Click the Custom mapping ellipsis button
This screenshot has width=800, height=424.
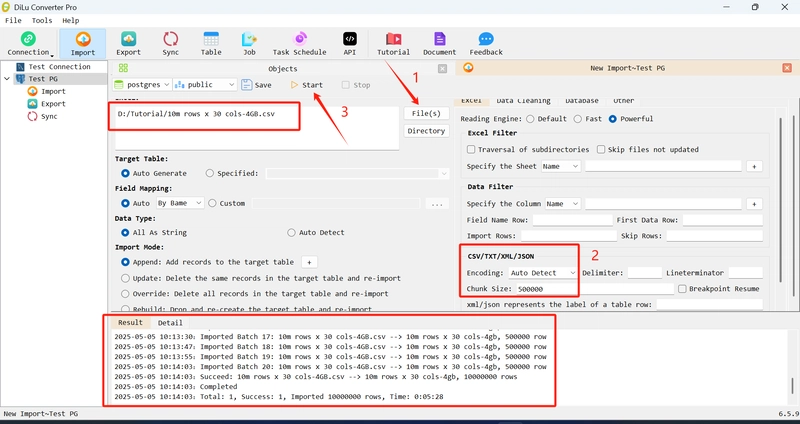(x=437, y=204)
